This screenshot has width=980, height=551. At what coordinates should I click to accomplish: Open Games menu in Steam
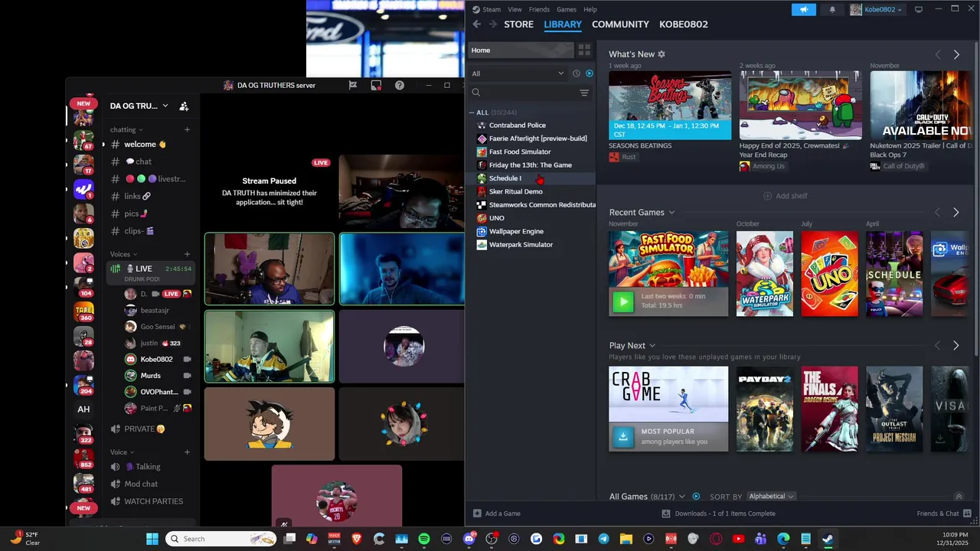coord(567,9)
